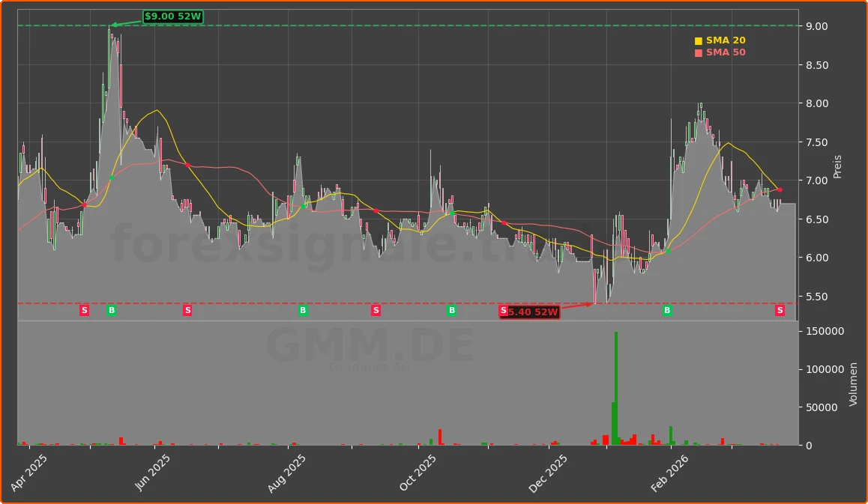Click the 8.50 price axis label
The height and width of the screenshot is (504, 868).
pos(817,65)
